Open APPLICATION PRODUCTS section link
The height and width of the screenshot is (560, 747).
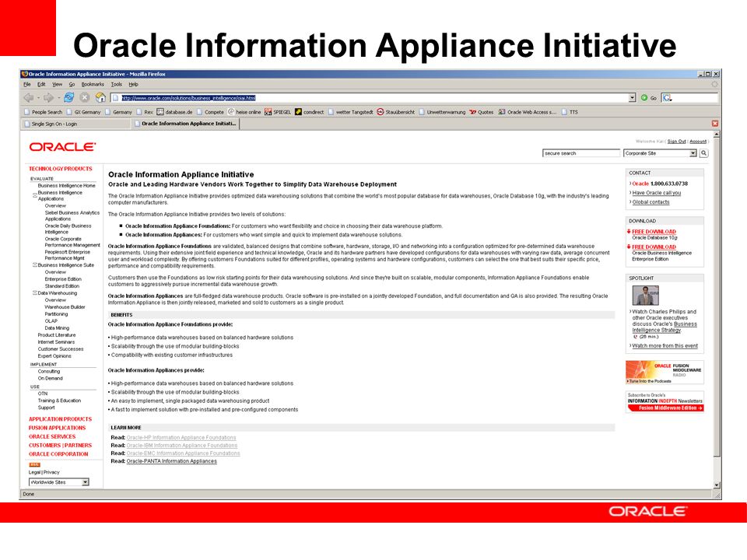tap(60, 419)
